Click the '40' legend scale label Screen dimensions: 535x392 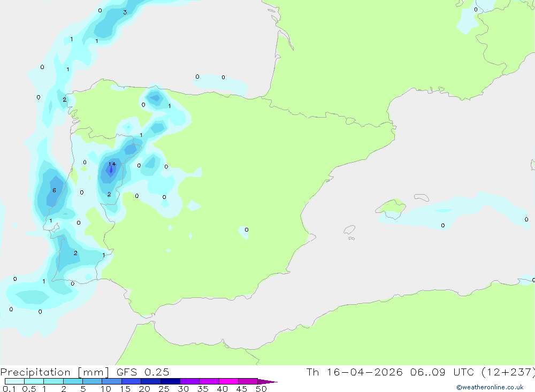pos(223,389)
